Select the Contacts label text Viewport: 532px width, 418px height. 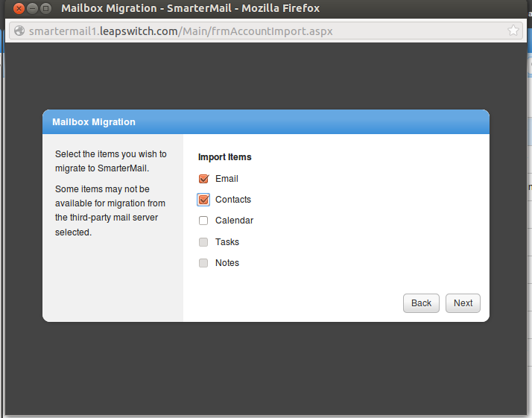tap(233, 200)
